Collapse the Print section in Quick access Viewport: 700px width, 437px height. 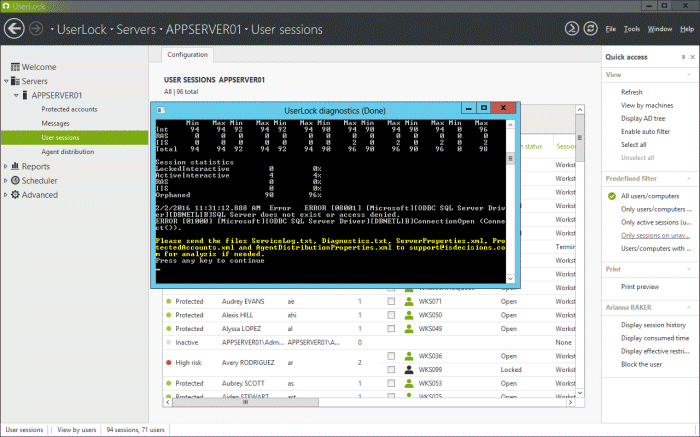(x=688, y=269)
